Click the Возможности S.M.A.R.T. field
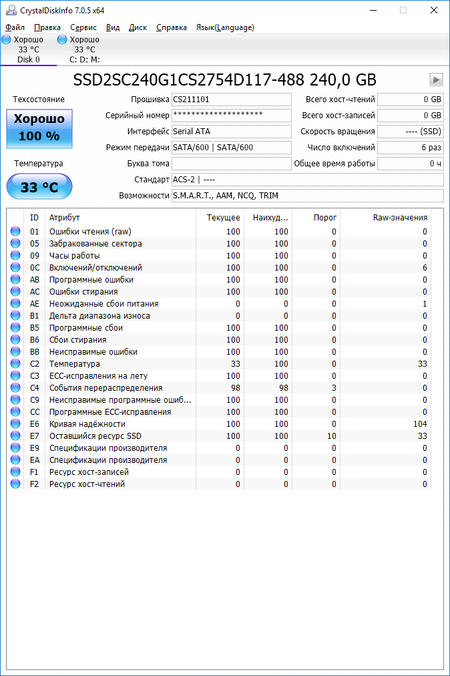Screen dimensions: 450x676 tap(307, 196)
